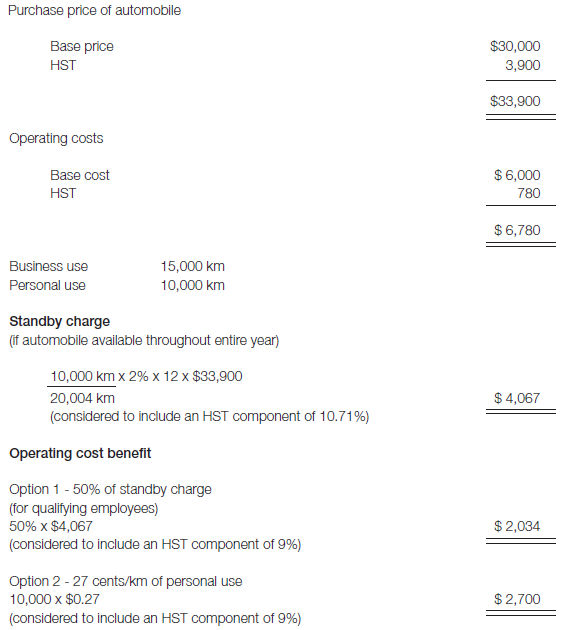Click the 'Operating costs' heading
The image size is (572, 630).
tap(56, 138)
